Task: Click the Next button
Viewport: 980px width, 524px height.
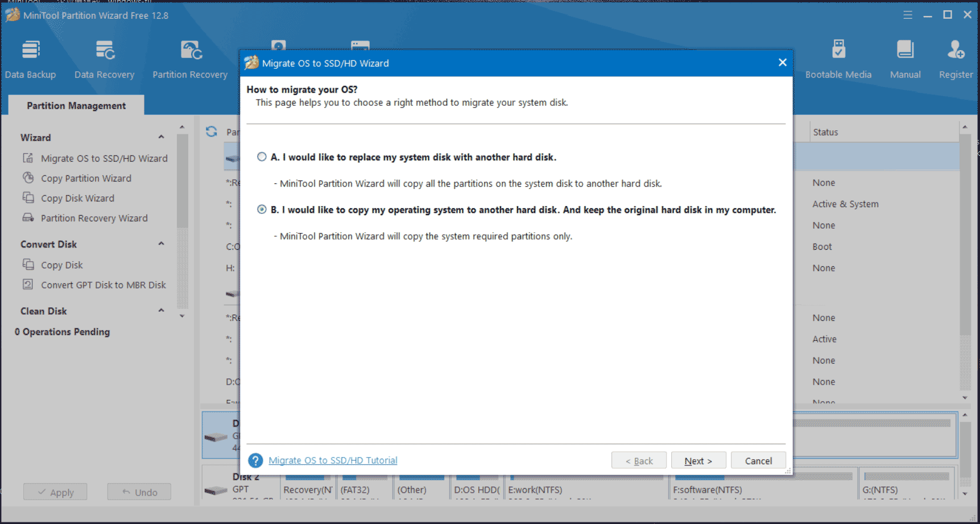Action: click(x=698, y=461)
